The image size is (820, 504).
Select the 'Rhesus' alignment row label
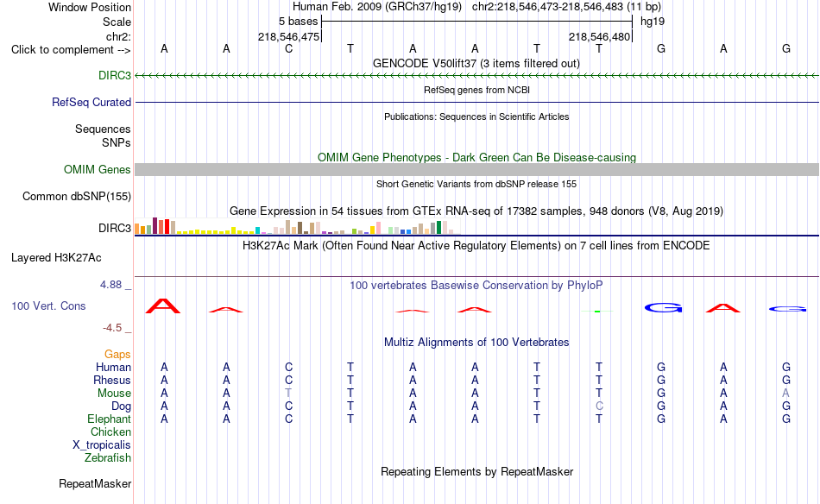(x=112, y=381)
